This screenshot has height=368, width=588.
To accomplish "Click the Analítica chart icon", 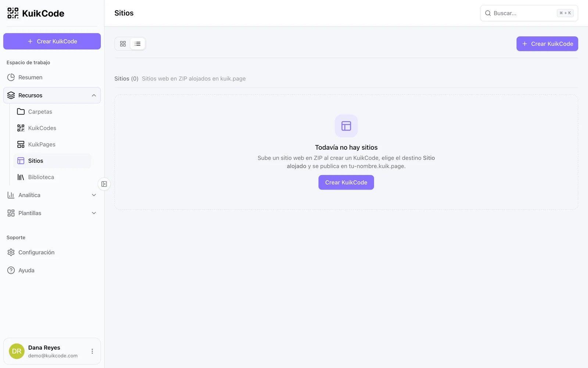I will [11, 195].
